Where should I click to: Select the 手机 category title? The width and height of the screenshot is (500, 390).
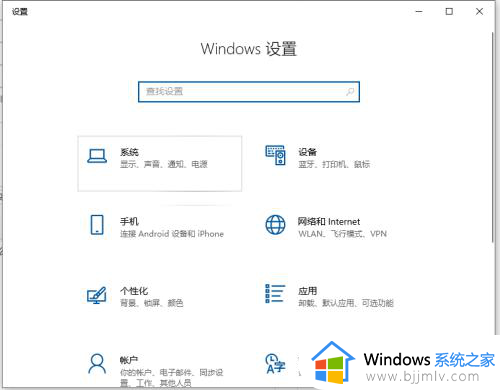click(x=129, y=221)
